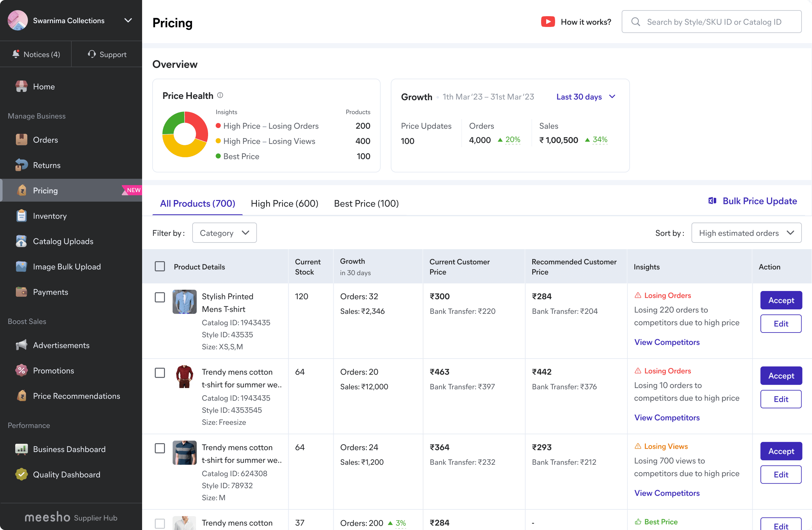Accept recommended price ₹284
The image size is (812, 530).
pos(781,300)
